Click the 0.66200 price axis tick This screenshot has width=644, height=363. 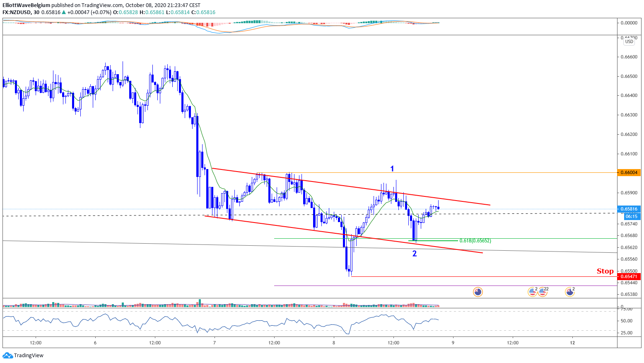(629, 134)
